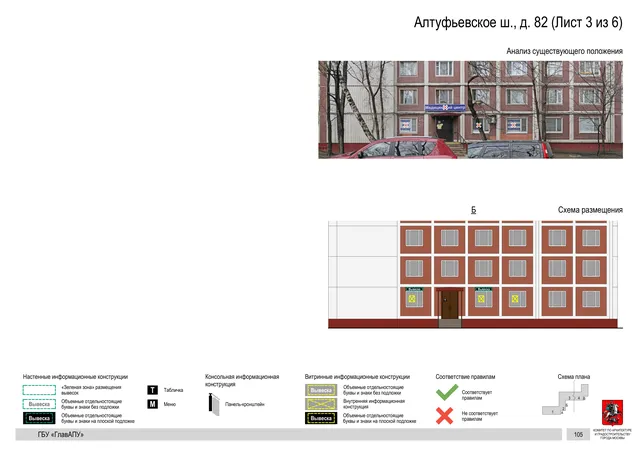Image resolution: width=640 pixels, height=453 pixels.
Task: Click the white Вывеска sample with green dashed border
Action: (x=39, y=404)
